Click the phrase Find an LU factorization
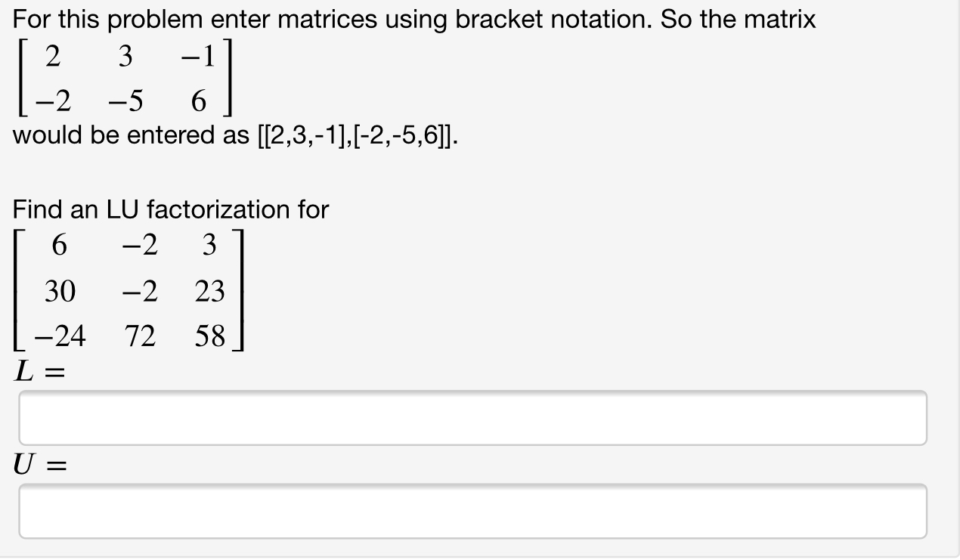This screenshot has height=560, width=960. [170, 209]
